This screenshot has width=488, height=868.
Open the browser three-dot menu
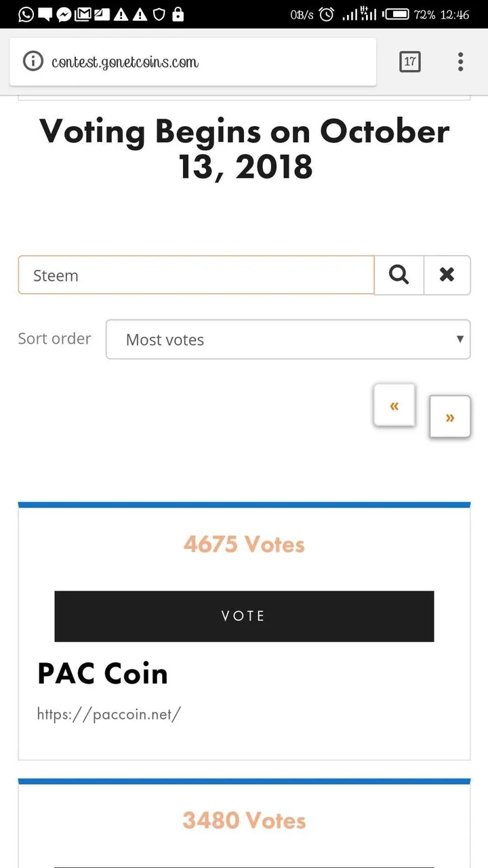click(460, 62)
